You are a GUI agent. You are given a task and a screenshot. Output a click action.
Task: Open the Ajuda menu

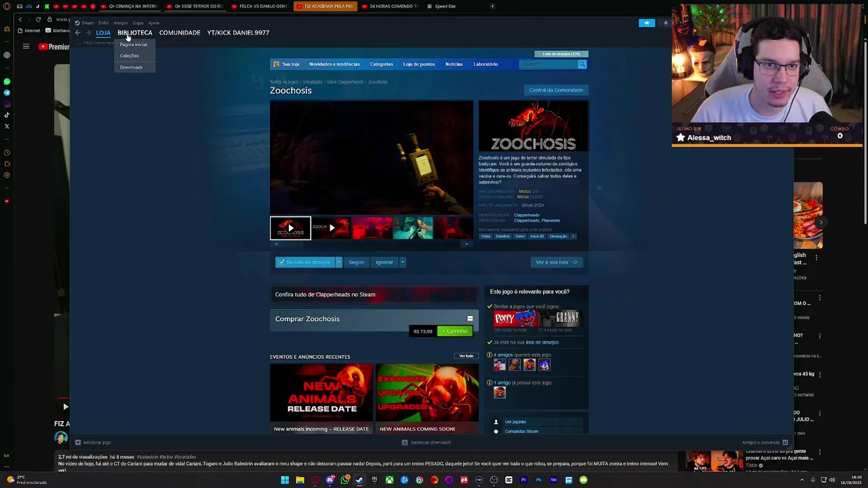153,23
